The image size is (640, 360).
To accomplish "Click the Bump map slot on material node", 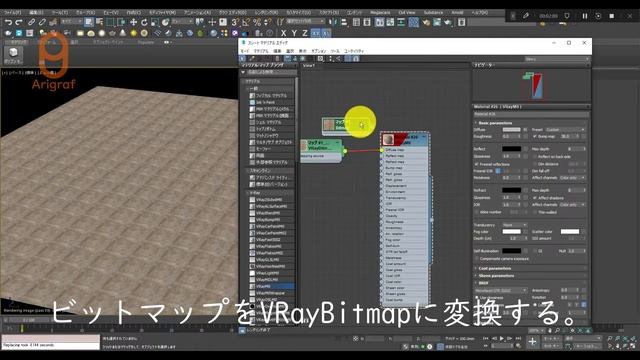I will click(x=394, y=168).
